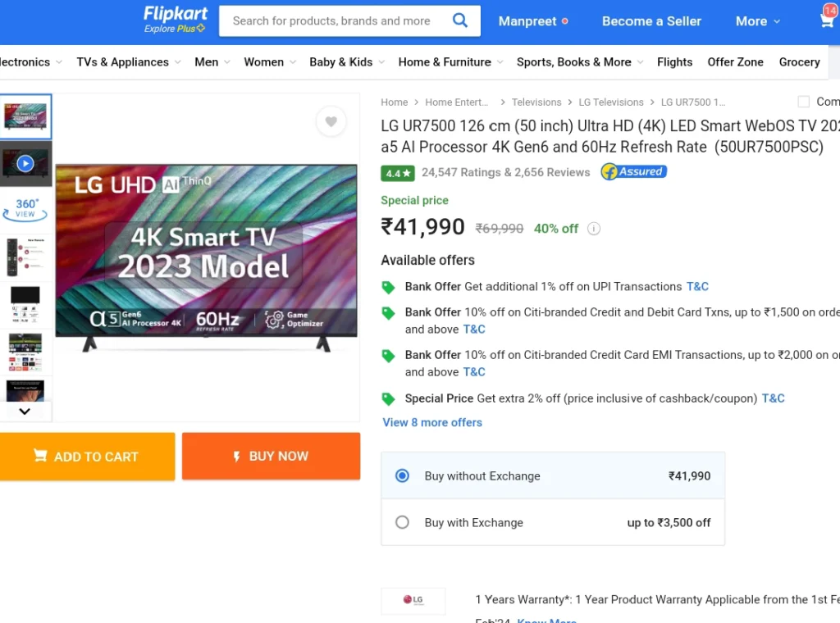The height and width of the screenshot is (623, 840).
Task: Click the Flipkart Assured badge
Action: pyautogui.click(x=633, y=172)
